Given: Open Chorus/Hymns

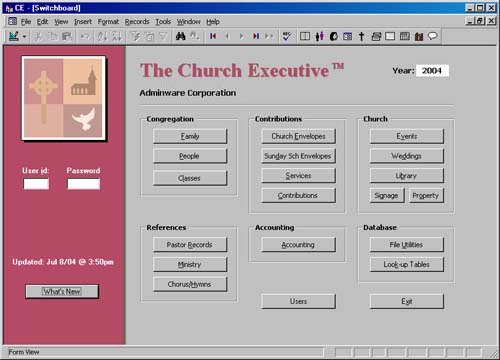Looking at the screenshot, I should pyautogui.click(x=190, y=284).
